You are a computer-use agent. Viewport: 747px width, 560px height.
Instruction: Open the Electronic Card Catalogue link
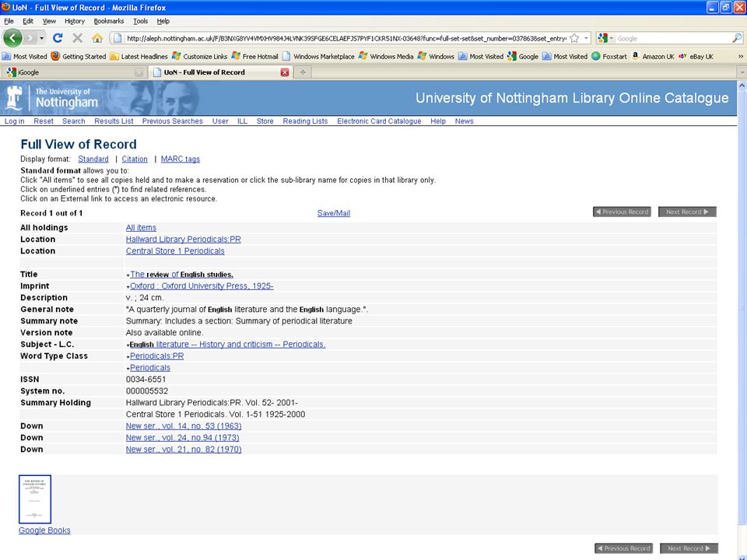[x=379, y=121]
